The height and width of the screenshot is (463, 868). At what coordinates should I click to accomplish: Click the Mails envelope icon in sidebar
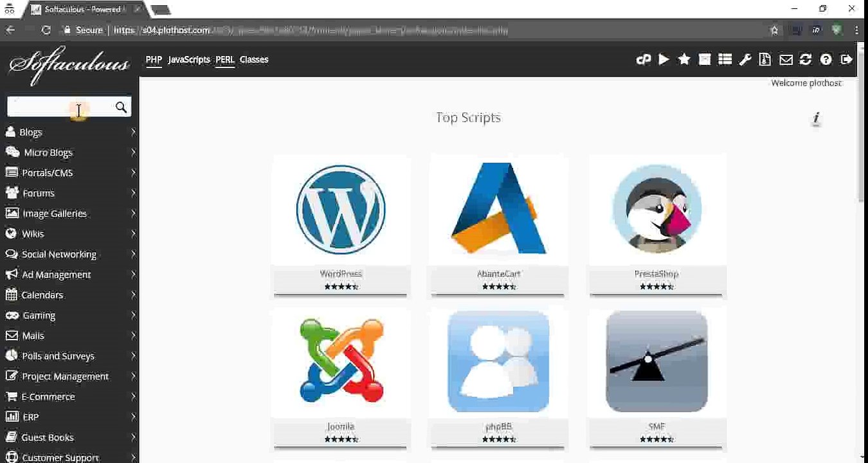tap(12, 336)
